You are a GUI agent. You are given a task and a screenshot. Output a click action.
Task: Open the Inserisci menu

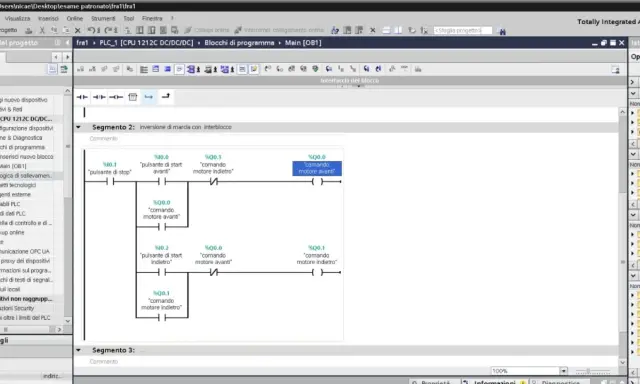pyautogui.click(x=48, y=19)
